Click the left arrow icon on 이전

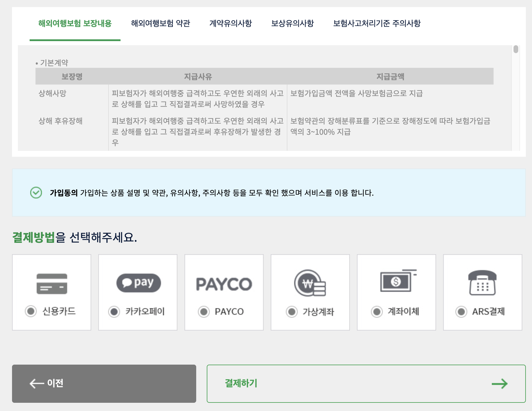pos(37,383)
